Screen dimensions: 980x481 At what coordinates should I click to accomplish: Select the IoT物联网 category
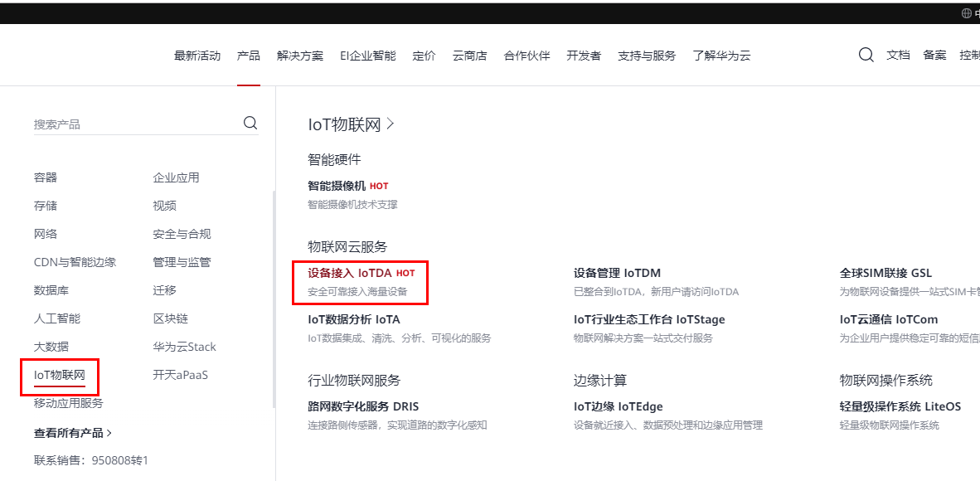coord(60,376)
